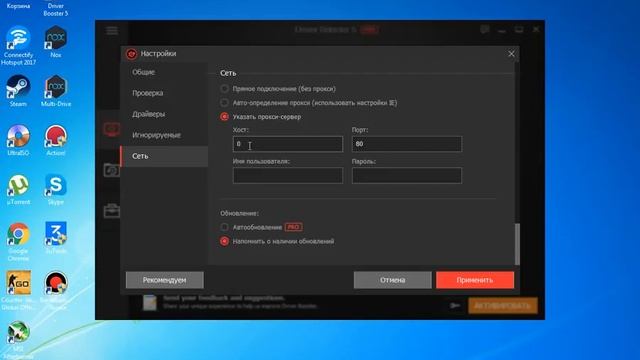
Task: Close the Настройки dialog
Action: click(511, 54)
